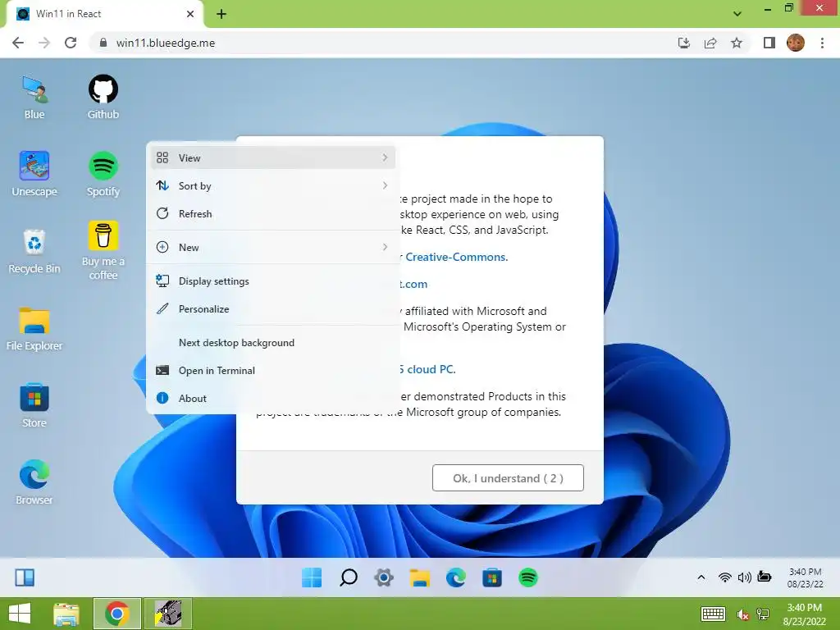Viewport: 840px width, 630px height.
Task: Open the Unescape desktop icon
Action: pyautogui.click(x=34, y=174)
